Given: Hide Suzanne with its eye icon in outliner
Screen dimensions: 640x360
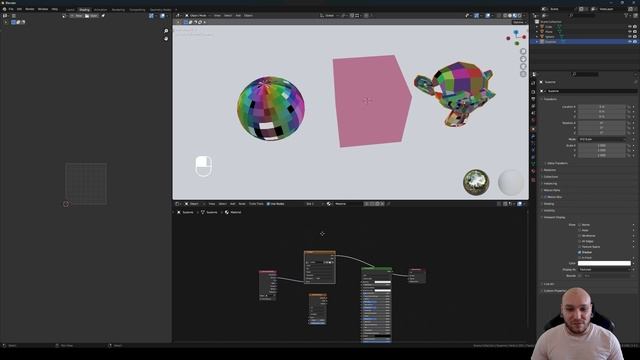Looking at the screenshot, I should point(630,41).
